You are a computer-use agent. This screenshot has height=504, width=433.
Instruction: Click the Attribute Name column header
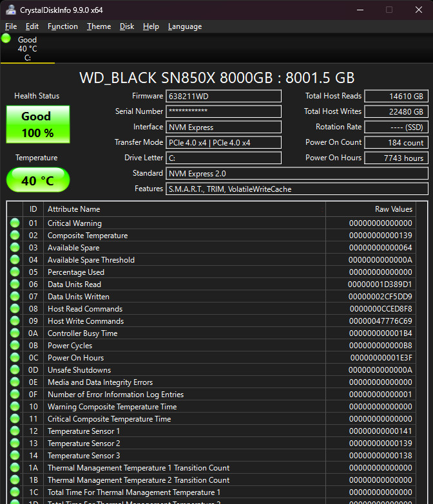click(x=184, y=209)
